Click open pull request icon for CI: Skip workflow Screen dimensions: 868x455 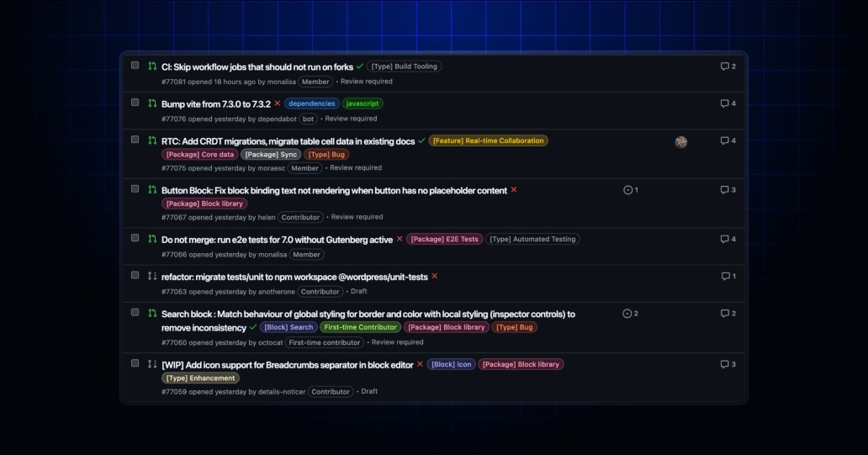[x=152, y=66]
